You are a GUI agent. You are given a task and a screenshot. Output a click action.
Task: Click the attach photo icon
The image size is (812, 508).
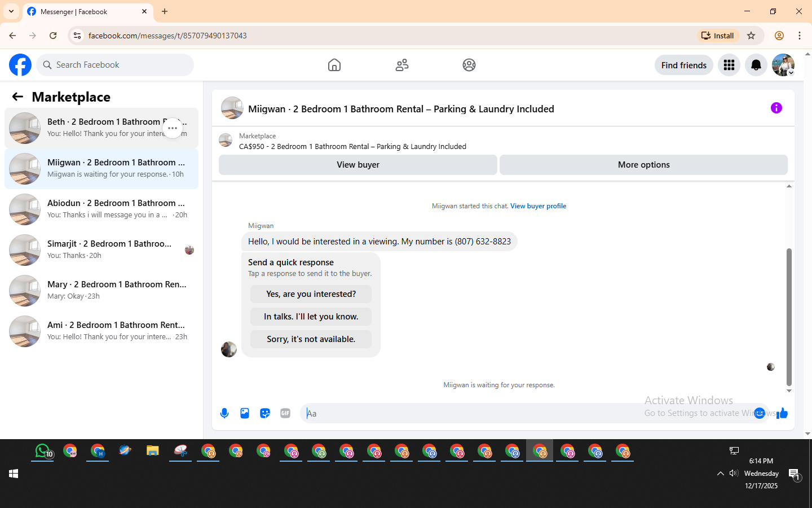point(245,413)
